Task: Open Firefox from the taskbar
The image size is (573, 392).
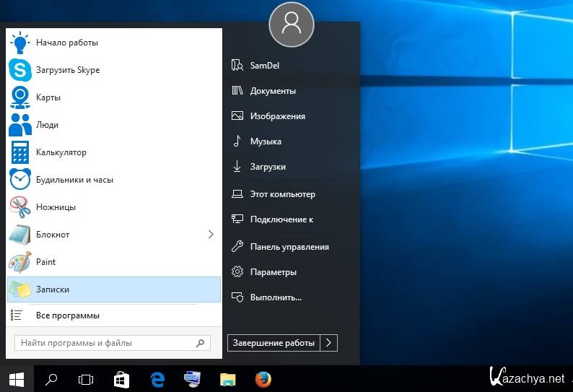Action: (263, 379)
